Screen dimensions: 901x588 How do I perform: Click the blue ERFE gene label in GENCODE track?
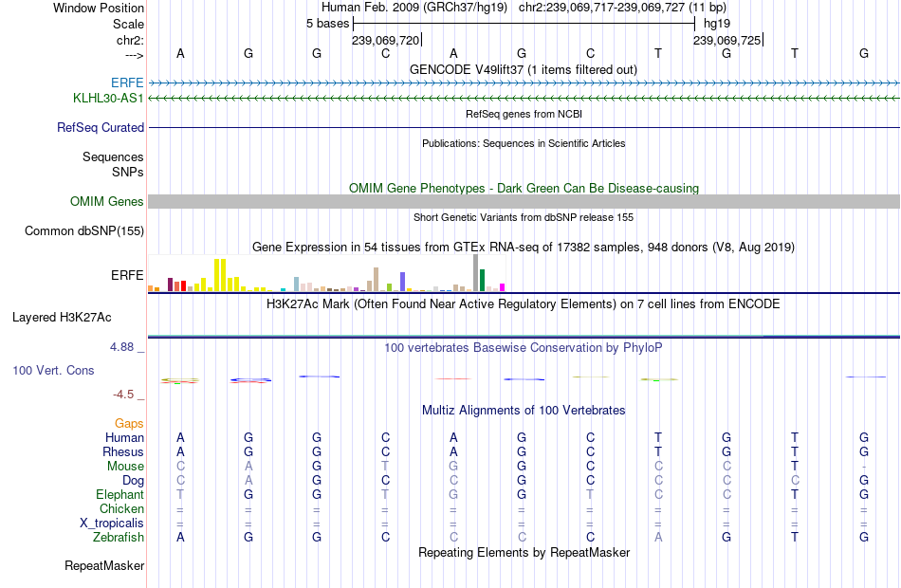point(127,83)
